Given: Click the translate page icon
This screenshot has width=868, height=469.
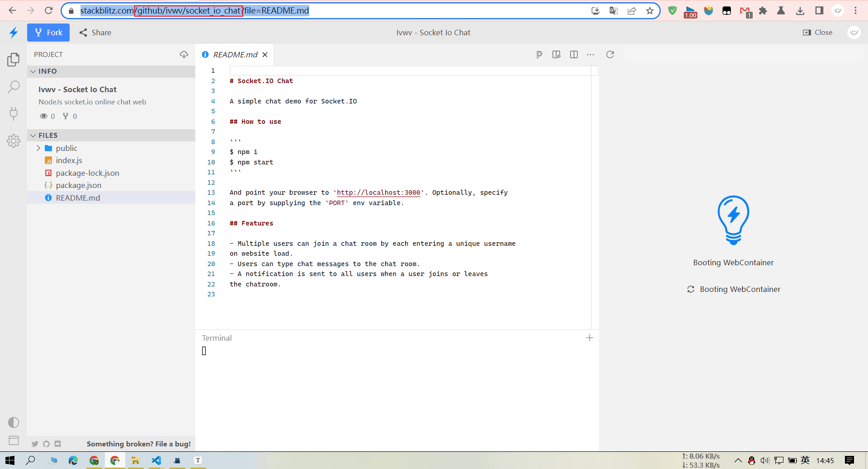Looking at the screenshot, I should point(613,11).
